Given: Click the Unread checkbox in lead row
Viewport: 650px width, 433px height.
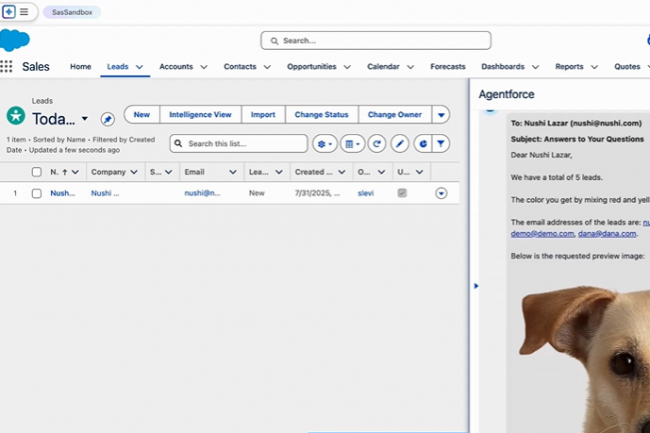Looking at the screenshot, I should point(402,193).
